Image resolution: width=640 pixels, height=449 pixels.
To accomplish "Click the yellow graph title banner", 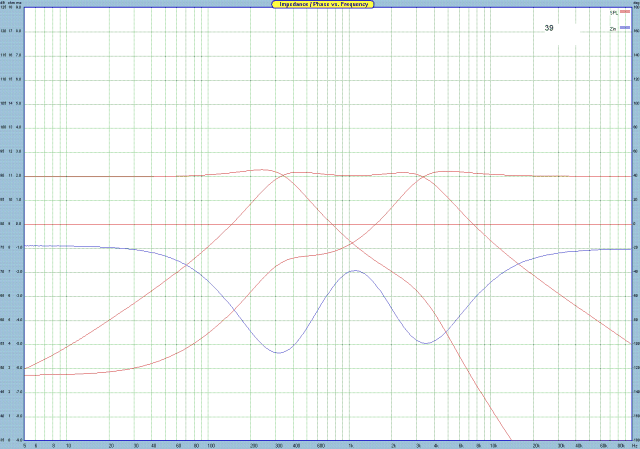I will tap(323, 4).
